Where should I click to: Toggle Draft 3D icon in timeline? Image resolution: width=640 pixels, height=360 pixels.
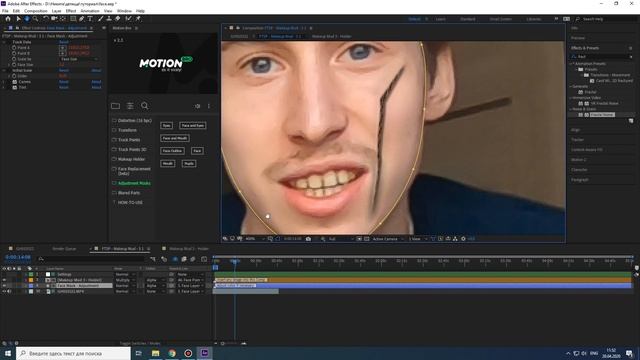coord(164,259)
